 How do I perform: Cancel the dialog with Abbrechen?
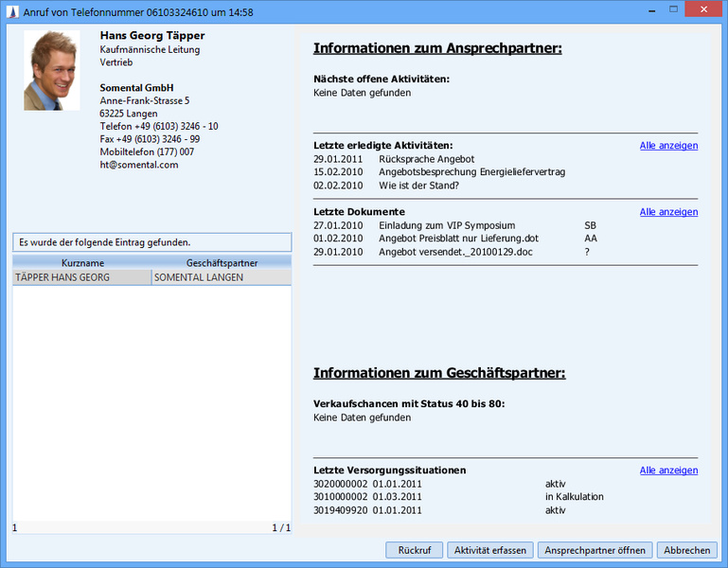[x=686, y=550]
